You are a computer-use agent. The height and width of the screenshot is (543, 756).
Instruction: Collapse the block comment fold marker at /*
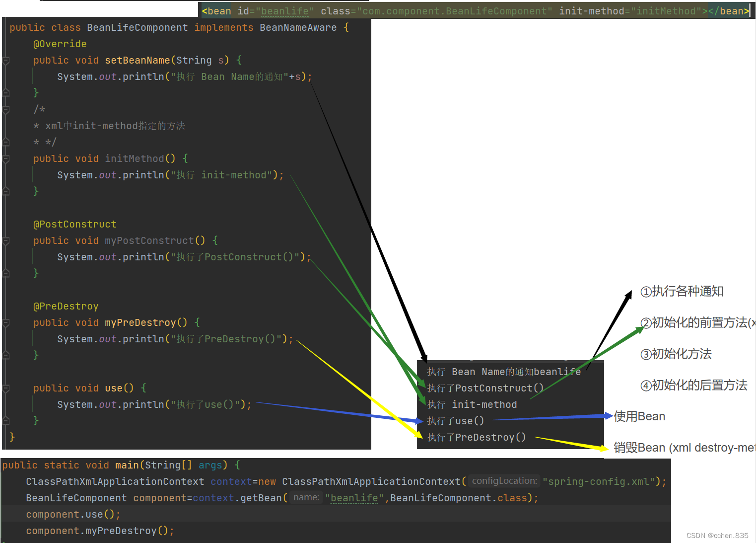pos(6,110)
